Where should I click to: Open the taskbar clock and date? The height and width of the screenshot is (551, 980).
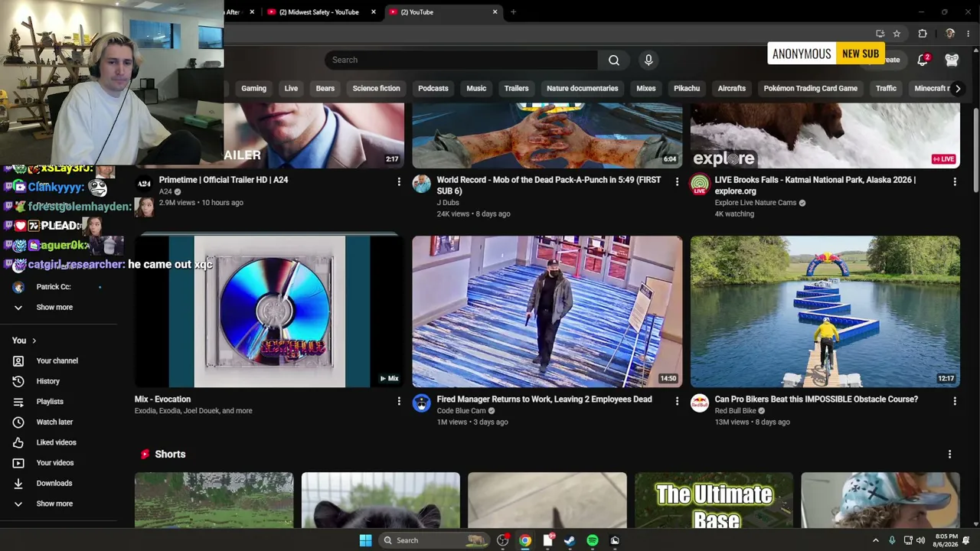[x=946, y=540]
